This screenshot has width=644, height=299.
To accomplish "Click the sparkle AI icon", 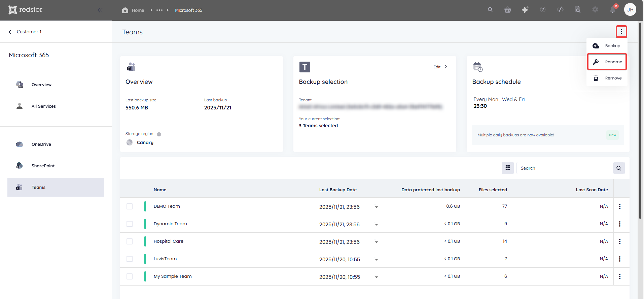I will point(525,10).
